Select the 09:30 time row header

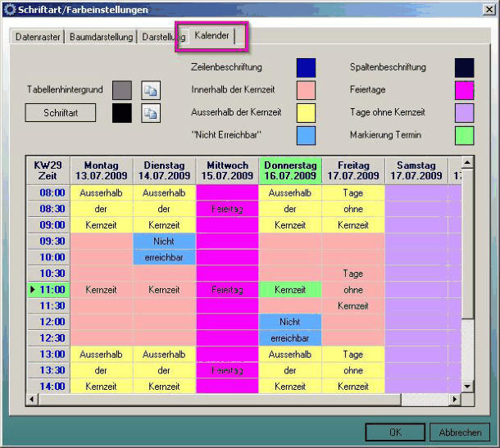48,242
